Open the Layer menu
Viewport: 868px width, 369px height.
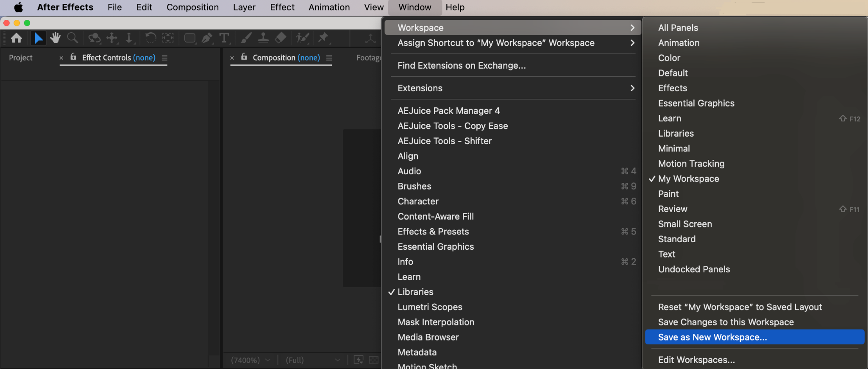tap(244, 7)
